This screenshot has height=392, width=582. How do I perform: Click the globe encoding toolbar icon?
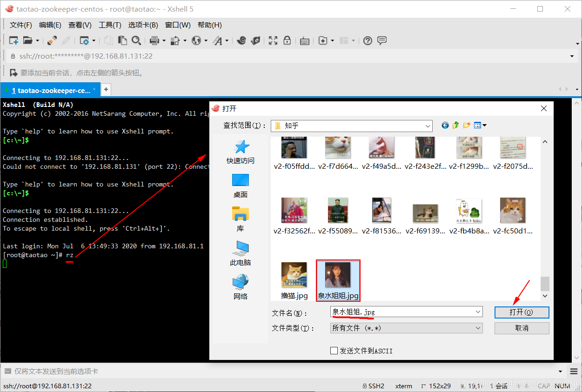196,40
